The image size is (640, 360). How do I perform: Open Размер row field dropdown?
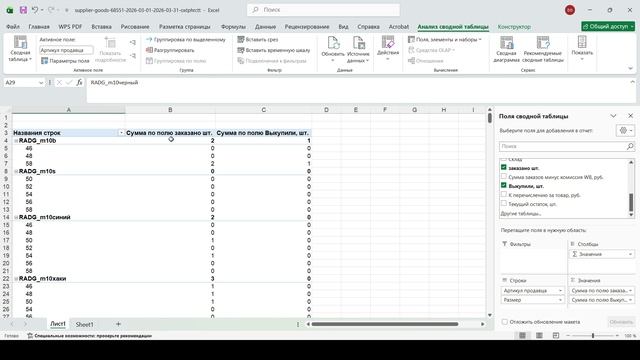pos(560,300)
